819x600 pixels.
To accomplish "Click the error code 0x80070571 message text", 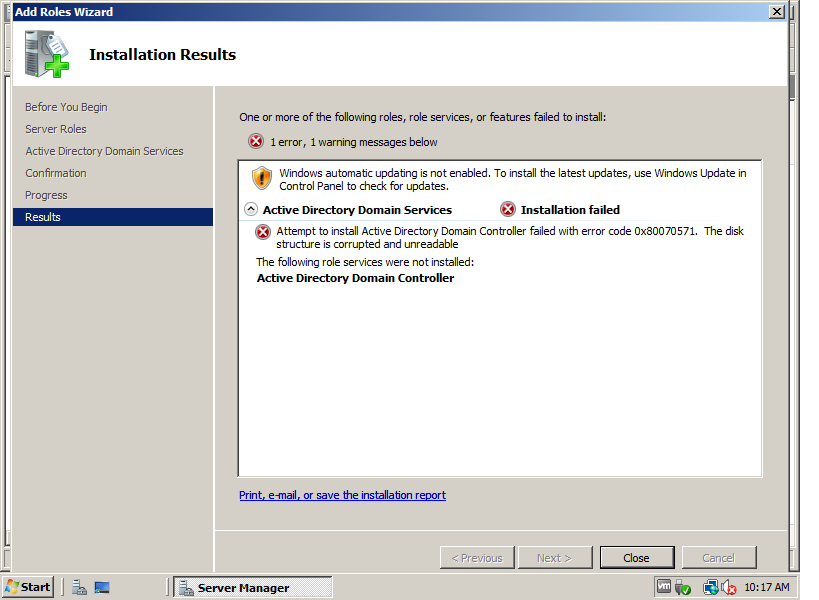I will pyautogui.click(x=510, y=238).
